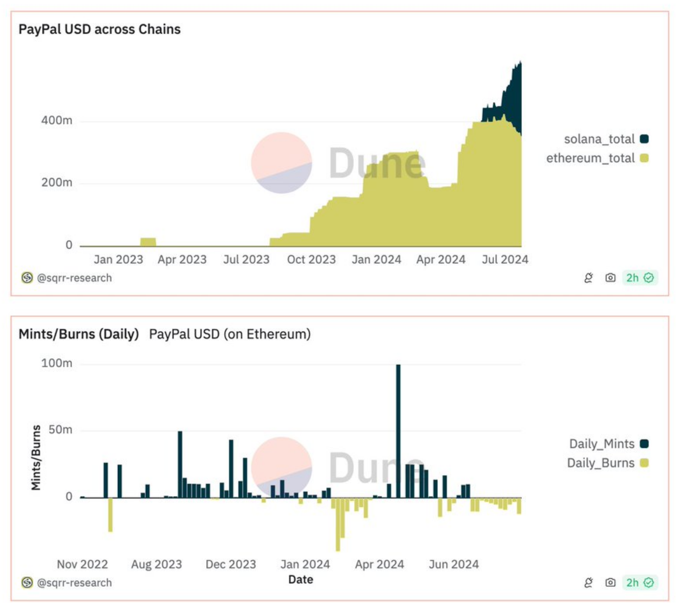The height and width of the screenshot is (616, 679).
Task: Toggle the Daily_Mints series label
Action: coord(601,444)
